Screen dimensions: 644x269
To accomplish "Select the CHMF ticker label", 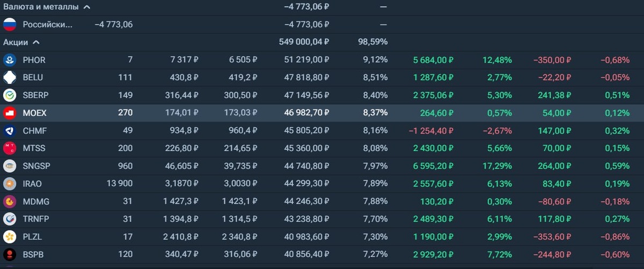I will (x=34, y=131).
